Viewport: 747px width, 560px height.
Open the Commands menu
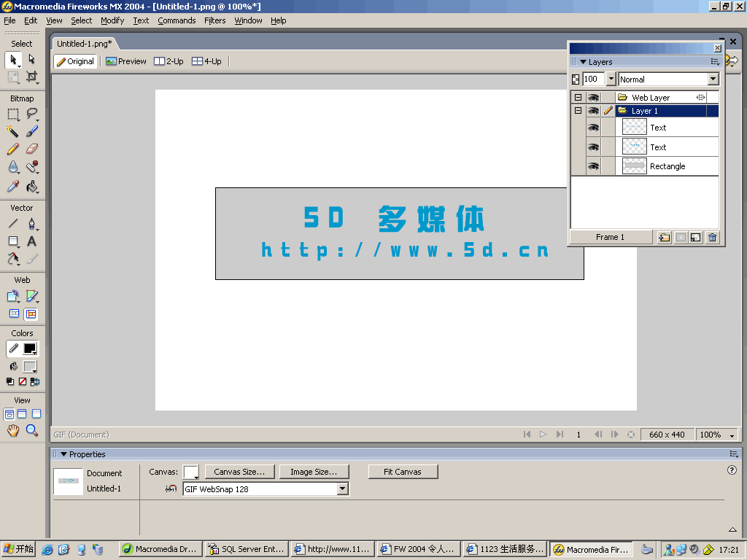pos(177,20)
